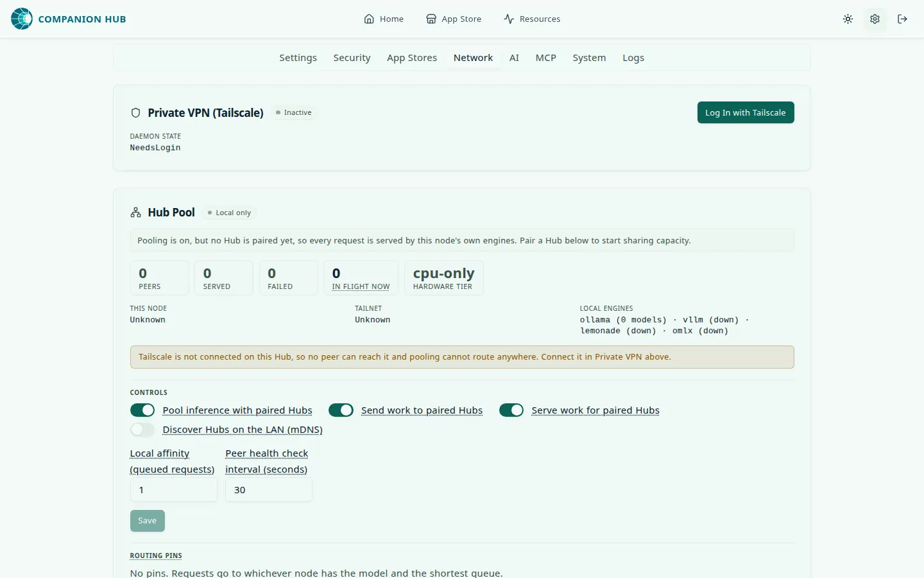This screenshot has height=578, width=924.
Task: Click the NeedsLogin daemon state value
Action: [x=155, y=148]
